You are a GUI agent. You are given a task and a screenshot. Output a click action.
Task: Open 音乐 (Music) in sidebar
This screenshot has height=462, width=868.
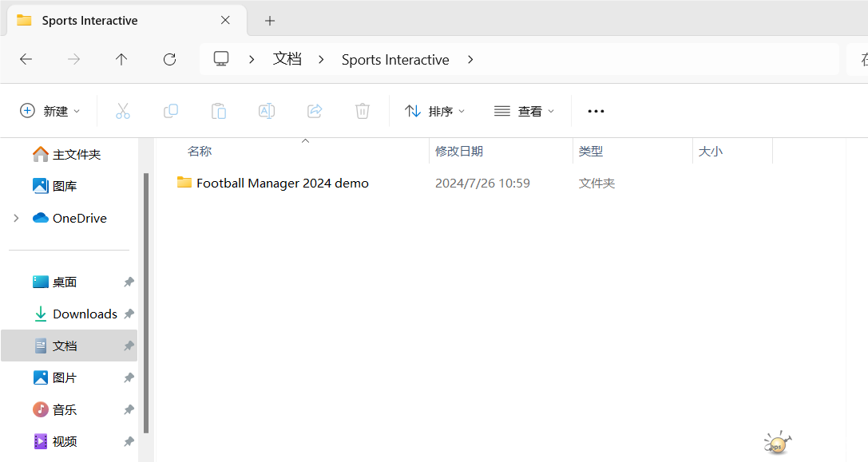tap(55, 410)
